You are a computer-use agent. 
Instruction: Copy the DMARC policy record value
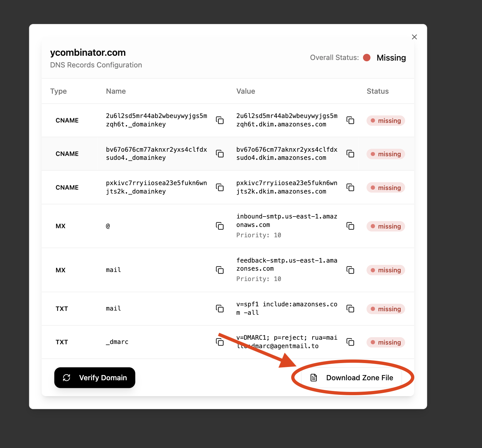tap(350, 342)
